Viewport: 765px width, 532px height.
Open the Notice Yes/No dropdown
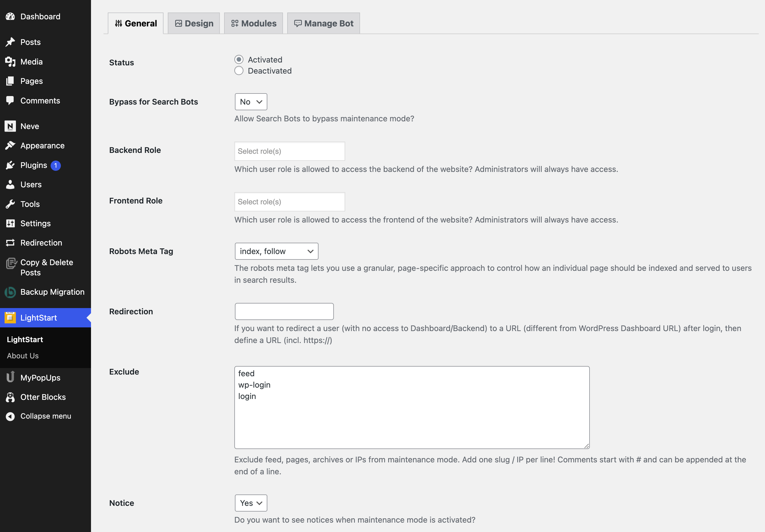click(x=251, y=503)
